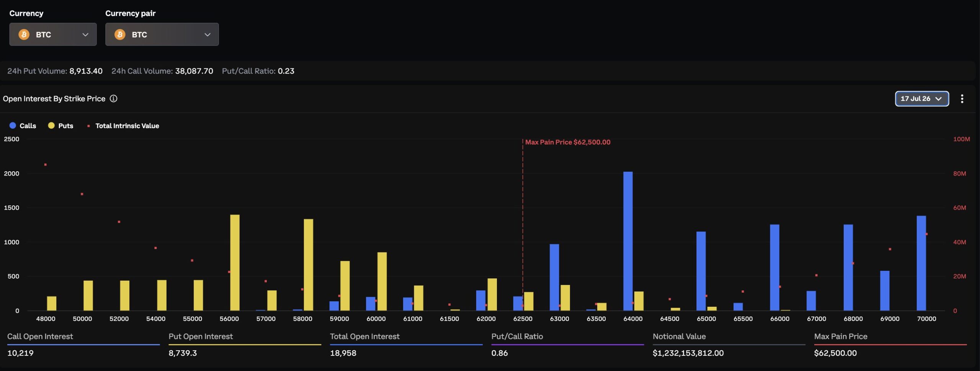
Task: Click the info icon beside Open Interest By Strike Price
Action: 114,99
